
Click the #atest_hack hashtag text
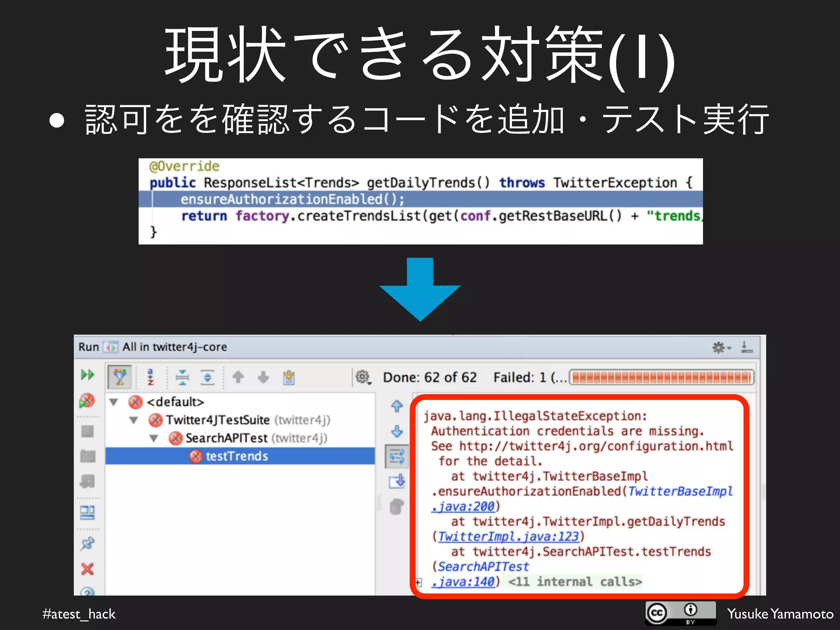click(x=79, y=614)
